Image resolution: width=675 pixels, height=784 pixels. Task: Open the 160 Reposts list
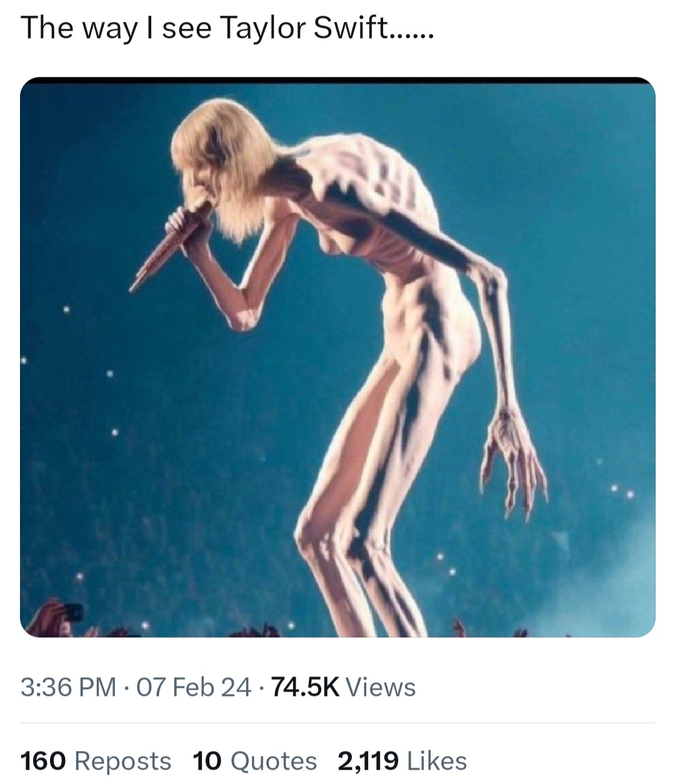[x=96, y=761]
